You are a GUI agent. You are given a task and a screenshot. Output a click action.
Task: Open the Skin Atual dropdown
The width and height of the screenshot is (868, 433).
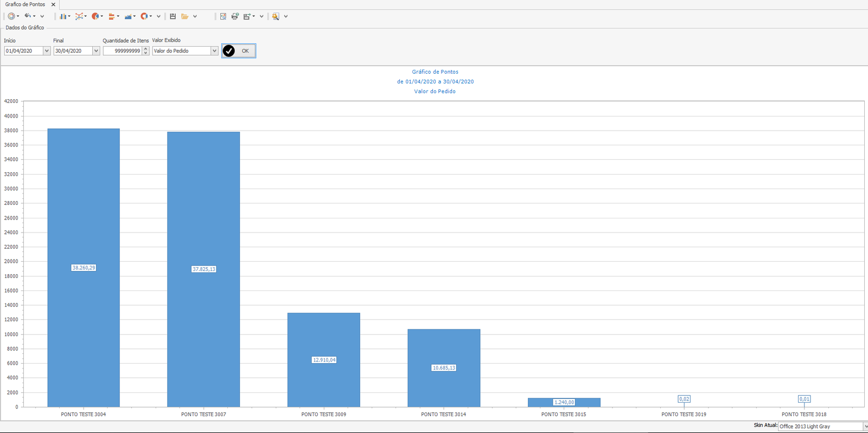(x=865, y=426)
